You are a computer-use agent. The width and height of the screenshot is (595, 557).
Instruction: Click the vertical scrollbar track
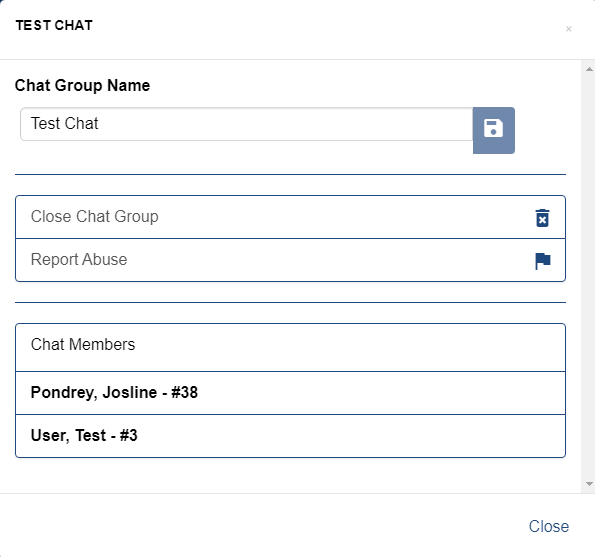pyautogui.click(x=589, y=276)
